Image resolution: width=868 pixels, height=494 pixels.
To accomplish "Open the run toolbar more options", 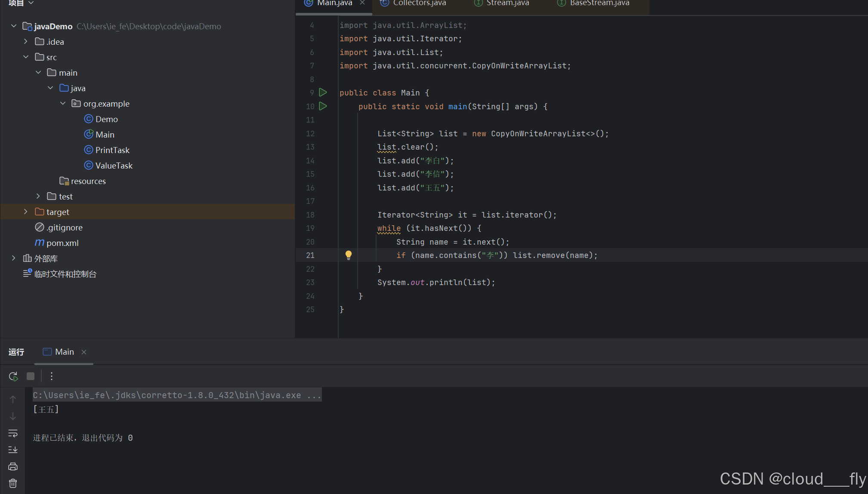I will coord(52,376).
